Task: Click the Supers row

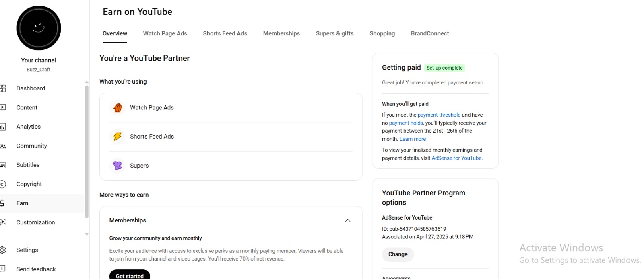Action: pyautogui.click(x=231, y=166)
